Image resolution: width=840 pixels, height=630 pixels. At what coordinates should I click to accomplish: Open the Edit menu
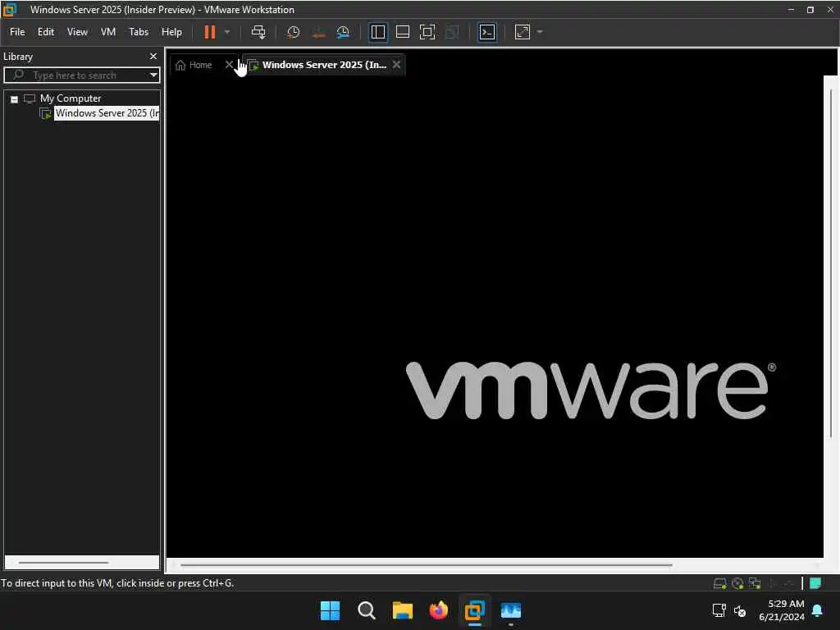coord(46,32)
